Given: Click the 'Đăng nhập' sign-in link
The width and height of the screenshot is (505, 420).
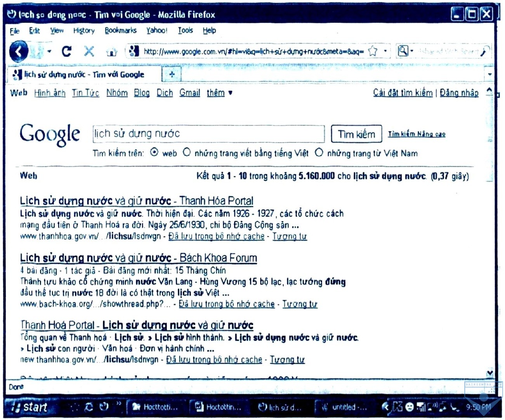Looking at the screenshot, I should [x=459, y=93].
